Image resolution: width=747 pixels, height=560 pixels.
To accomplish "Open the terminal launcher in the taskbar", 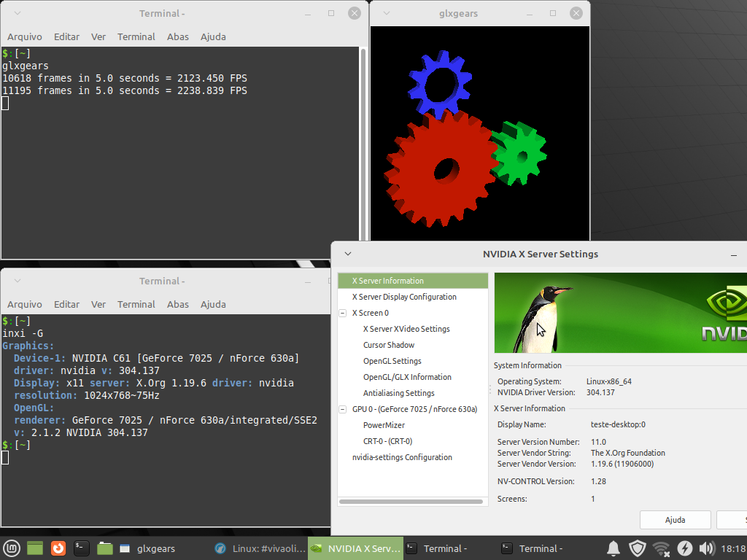I will [82, 548].
